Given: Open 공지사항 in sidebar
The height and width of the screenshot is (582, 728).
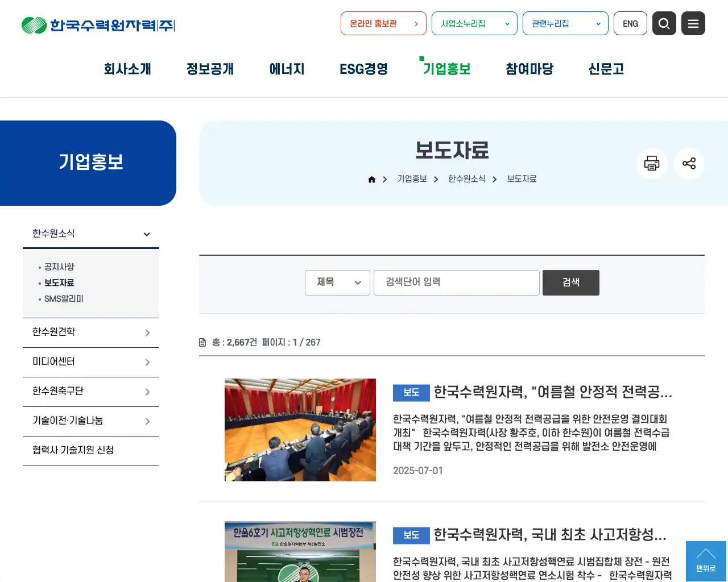Looking at the screenshot, I should tap(59, 267).
